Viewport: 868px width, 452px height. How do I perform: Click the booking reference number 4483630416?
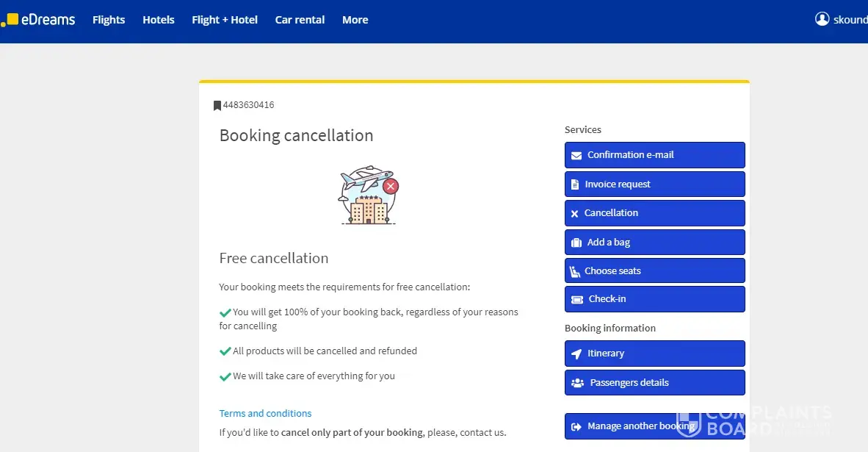click(x=249, y=105)
